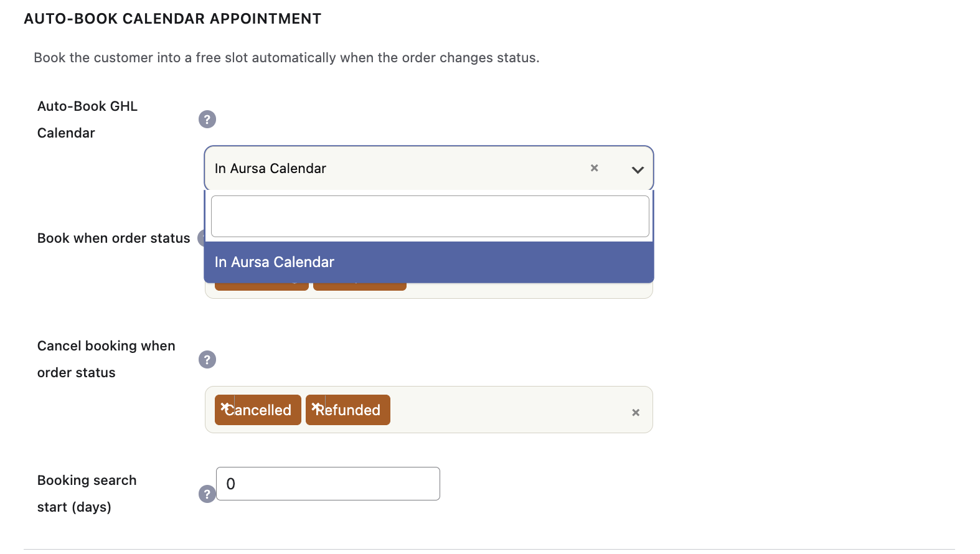This screenshot has height=554, width=980.
Task: Click the Refunded status tag label
Action: click(349, 410)
